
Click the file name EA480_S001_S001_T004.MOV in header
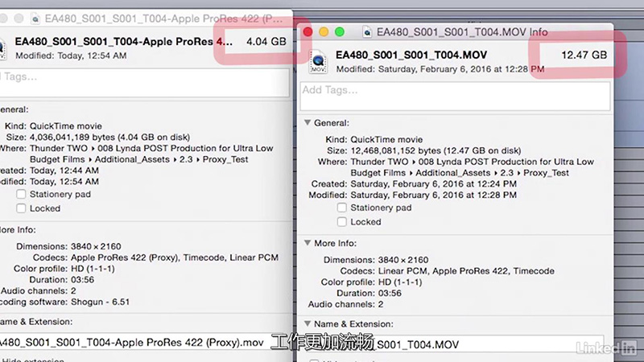[x=411, y=55]
